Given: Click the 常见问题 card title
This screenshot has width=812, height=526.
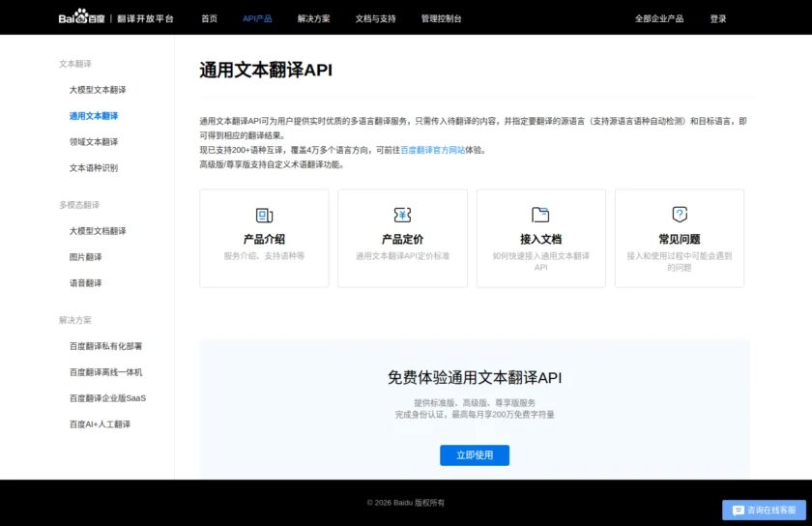Looking at the screenshot, I should point(680,239).
